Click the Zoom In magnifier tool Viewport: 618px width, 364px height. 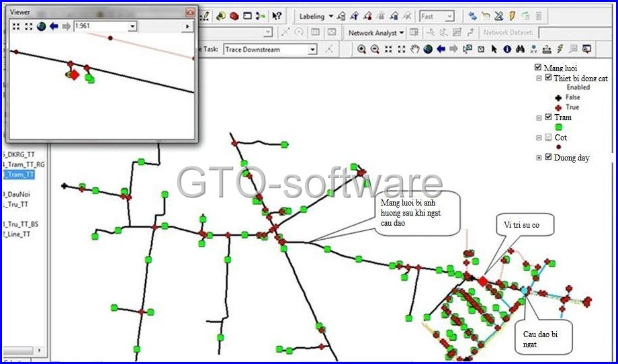(x=361, y=49)
